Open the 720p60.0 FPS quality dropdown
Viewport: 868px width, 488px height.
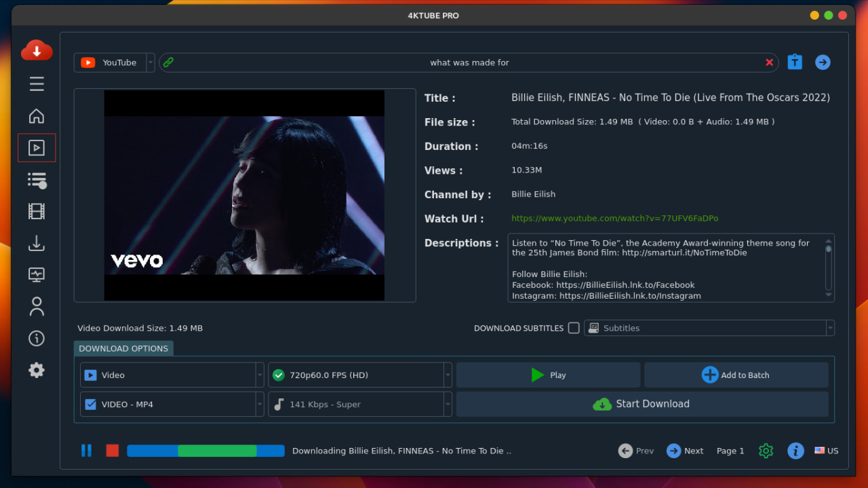pos(360,375)
